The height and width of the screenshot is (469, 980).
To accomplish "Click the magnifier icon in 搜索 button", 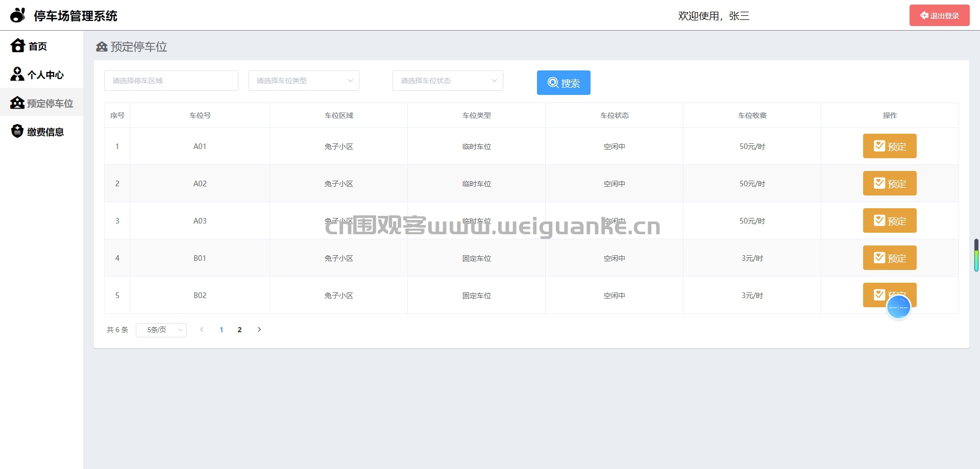I will (553, 83).
